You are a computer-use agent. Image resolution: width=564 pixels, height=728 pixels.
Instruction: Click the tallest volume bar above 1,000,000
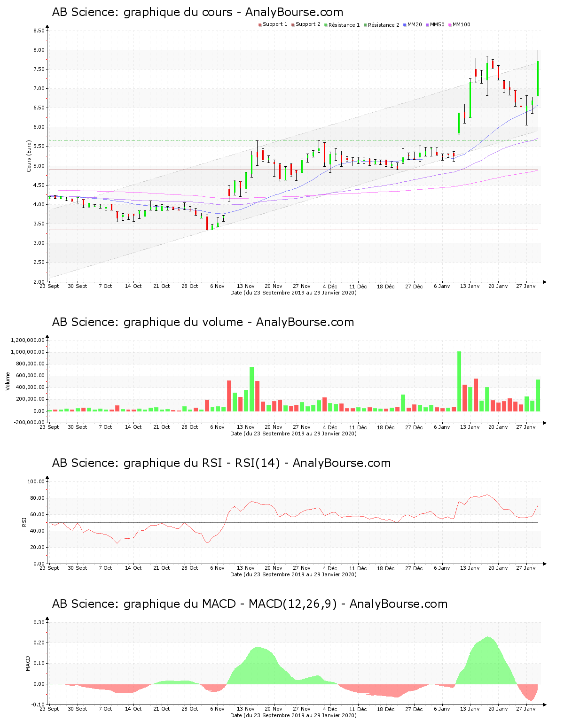pos(459,381)
